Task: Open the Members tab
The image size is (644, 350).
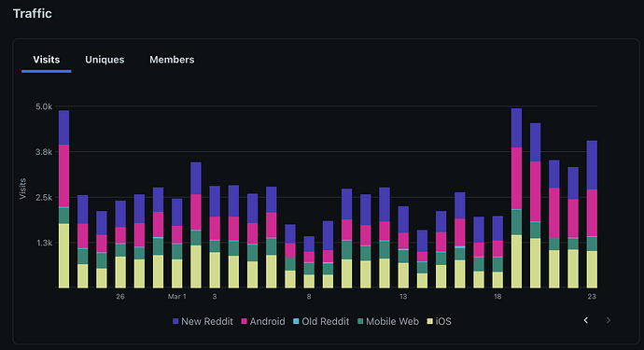Action: 172,60
